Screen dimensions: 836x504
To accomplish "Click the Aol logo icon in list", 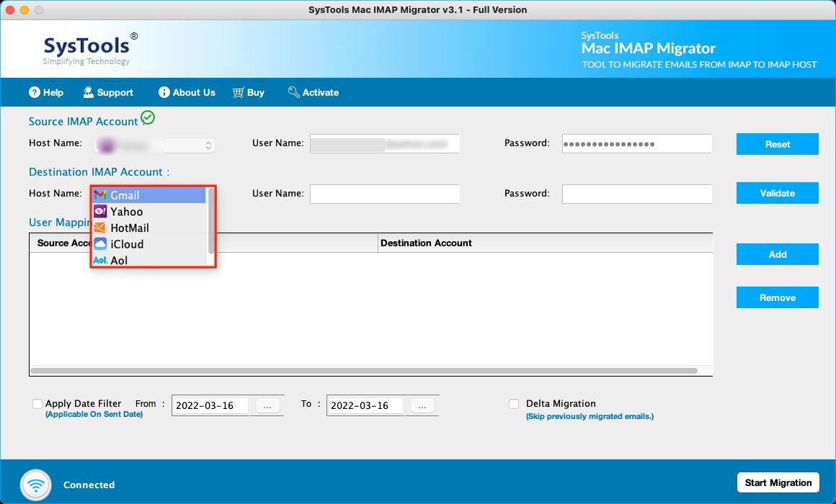I will [x=100, y=260].
